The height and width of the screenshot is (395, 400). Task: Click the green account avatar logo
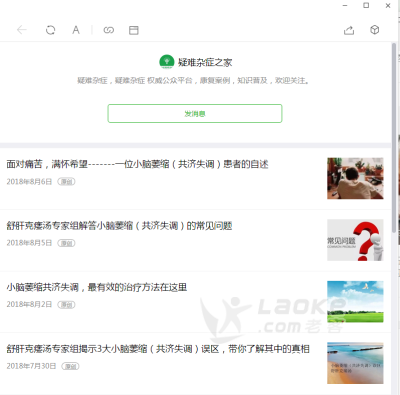[167, 62]
